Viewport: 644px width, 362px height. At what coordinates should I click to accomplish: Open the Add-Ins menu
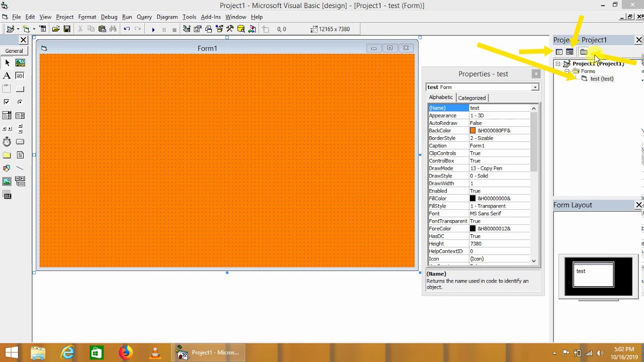click(211, 17)
